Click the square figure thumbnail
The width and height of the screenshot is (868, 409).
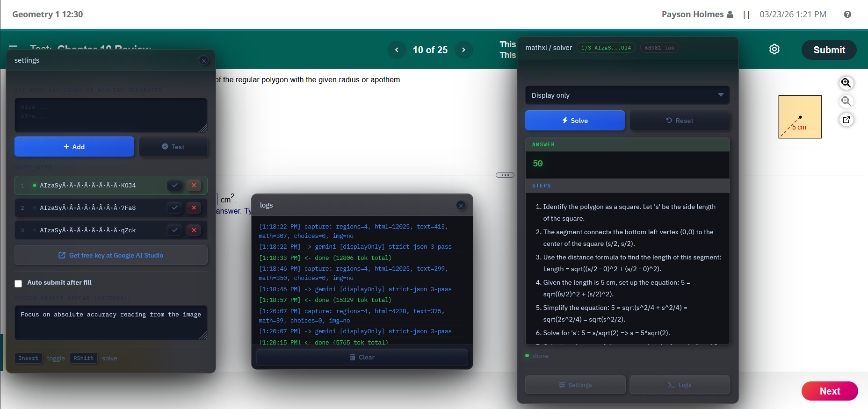click(x=800, y=117)
